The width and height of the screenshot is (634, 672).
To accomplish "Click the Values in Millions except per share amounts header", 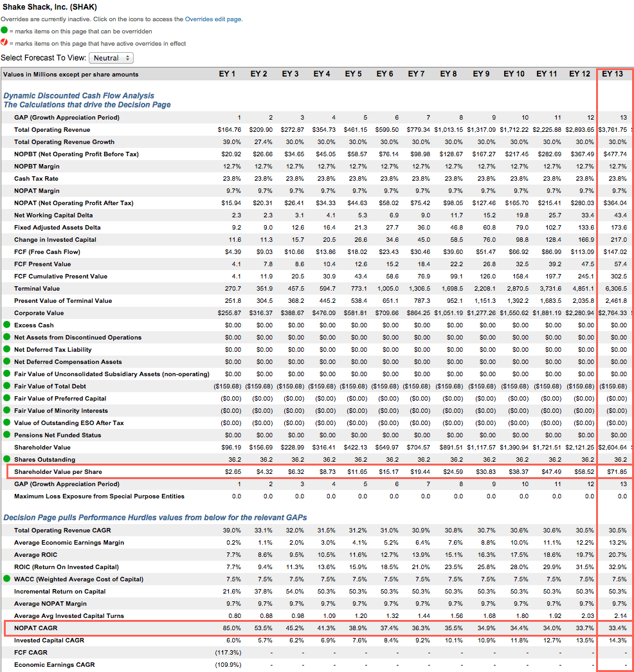I will (71, 75).
